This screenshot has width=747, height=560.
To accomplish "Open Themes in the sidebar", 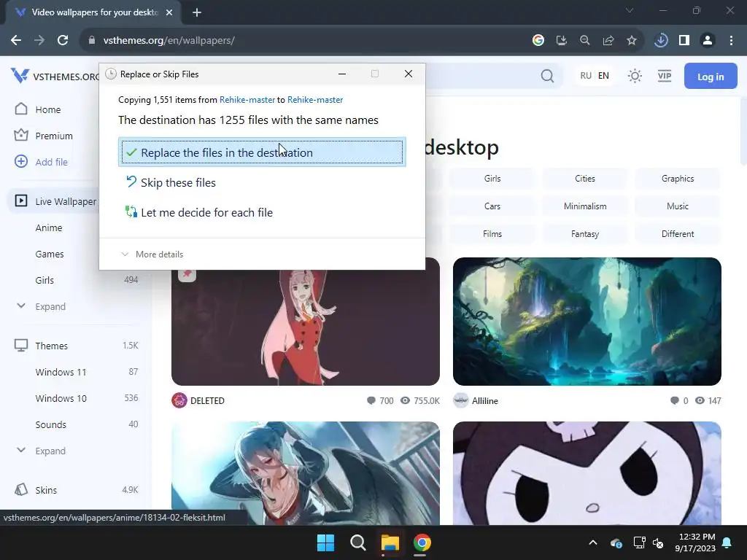I will [x=51, y=346].
